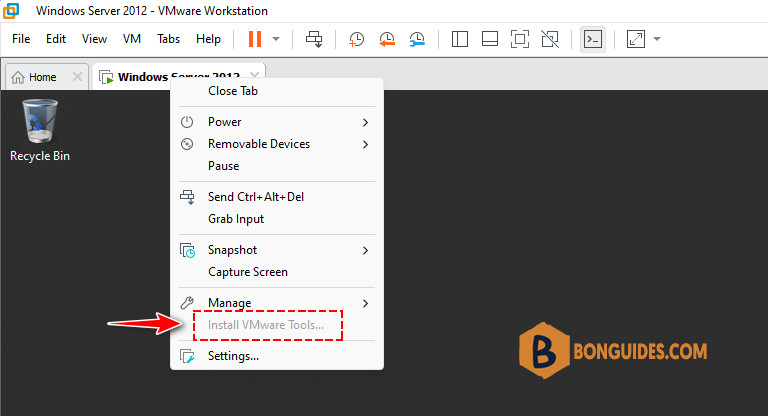The image size is (768, 416).
Task: Open the stretch display dropdown arrow
Action: pyautogui.click(x=657, y=39)
